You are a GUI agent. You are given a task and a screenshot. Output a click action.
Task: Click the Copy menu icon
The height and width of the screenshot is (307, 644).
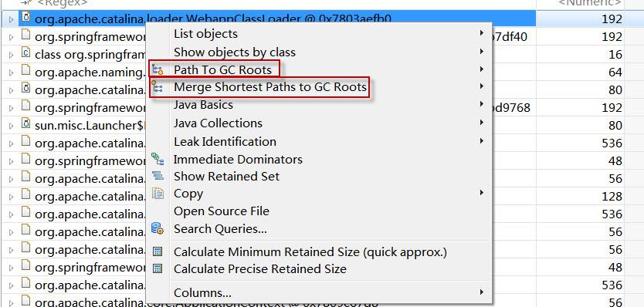point(158,194)
